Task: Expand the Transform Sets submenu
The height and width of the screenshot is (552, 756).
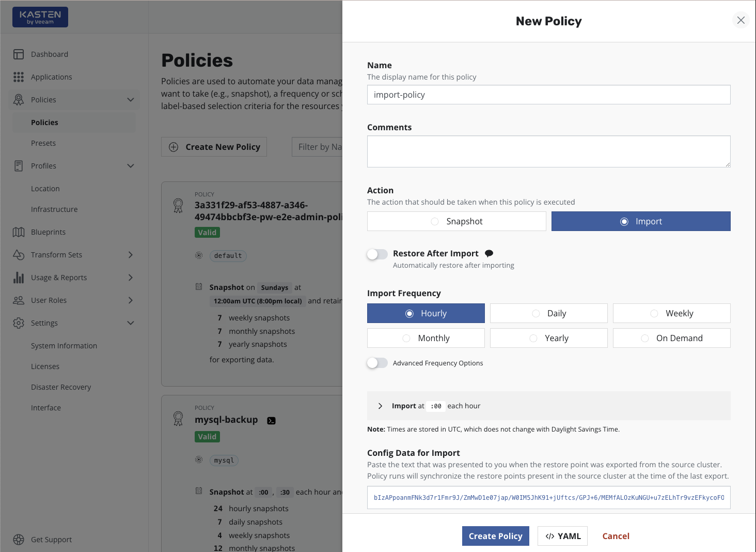Action: 130,255
